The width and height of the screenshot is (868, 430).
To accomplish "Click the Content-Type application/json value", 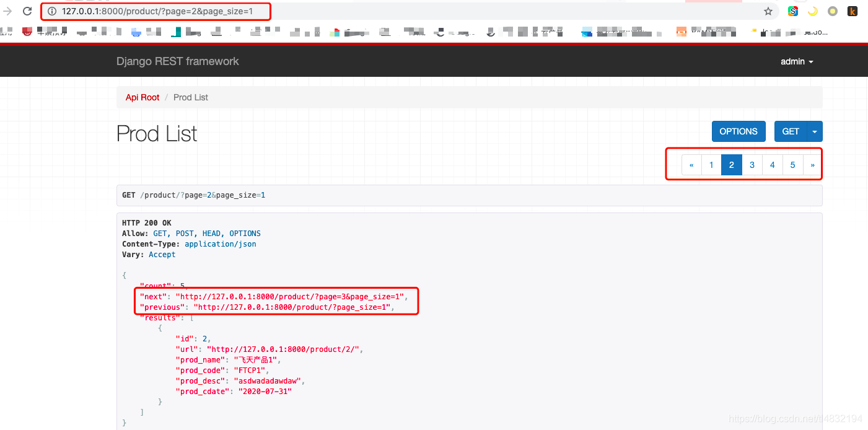I will (221, 244).
